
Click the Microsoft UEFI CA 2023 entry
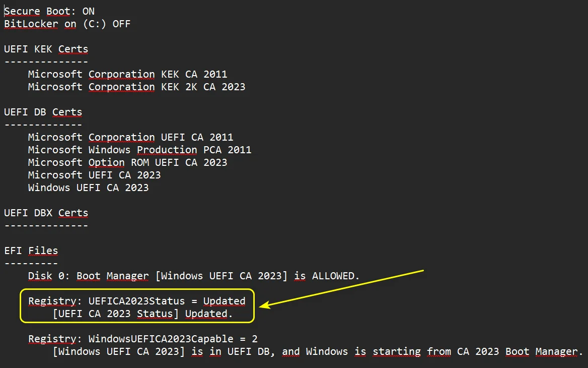point(94,175)
